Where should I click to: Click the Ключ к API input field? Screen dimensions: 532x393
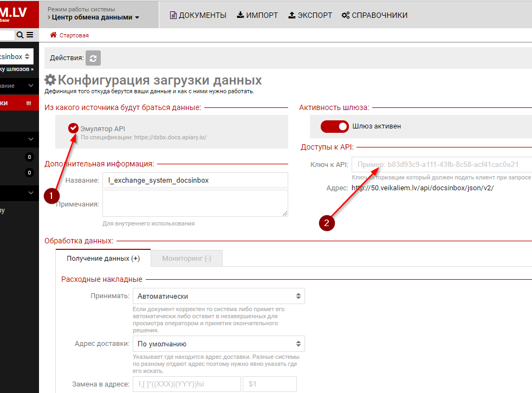click(x=441, y=165)
